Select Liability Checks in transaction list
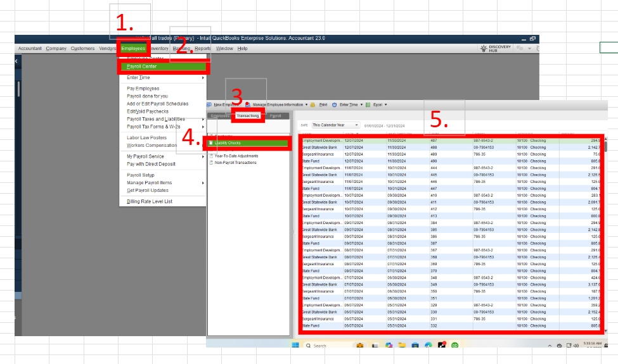Viewport: 618px width, 364px height. (x=248, y=143)
